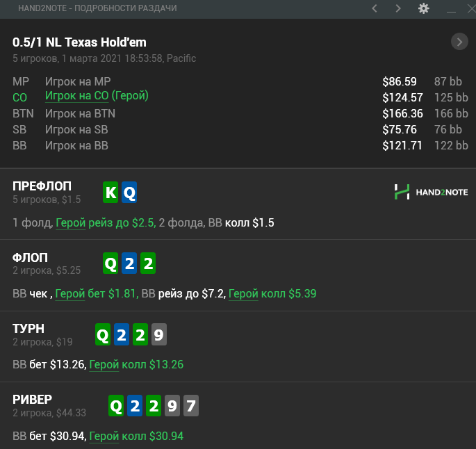Click blue 2 card in turn row
Screen dimensions: 476x449
pyautogui.click(x=122, y=334)
